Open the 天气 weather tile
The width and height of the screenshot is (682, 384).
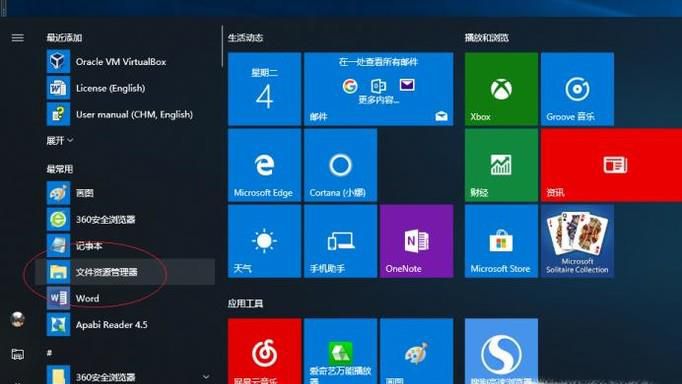tap(264, 241)
